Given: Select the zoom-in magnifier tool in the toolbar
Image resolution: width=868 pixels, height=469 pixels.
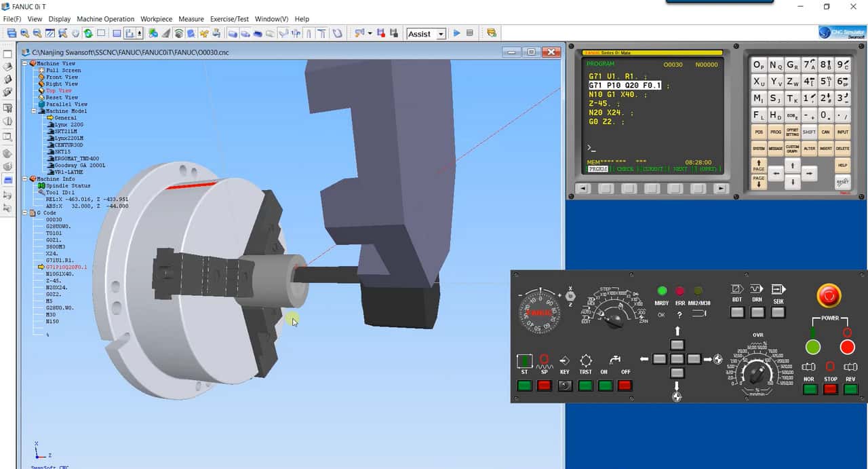Looking at the screenshot, I should pyautogui.click(x=24, y=33).
